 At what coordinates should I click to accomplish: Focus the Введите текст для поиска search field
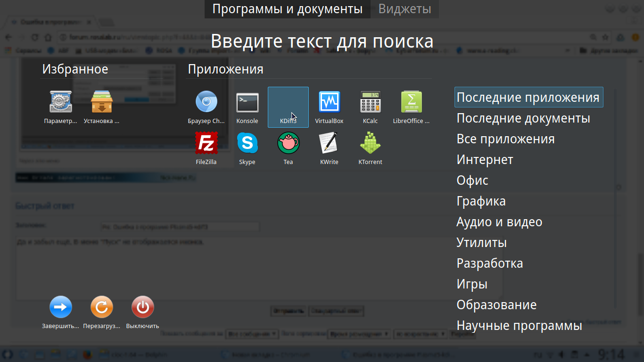[x=322, y=41]
